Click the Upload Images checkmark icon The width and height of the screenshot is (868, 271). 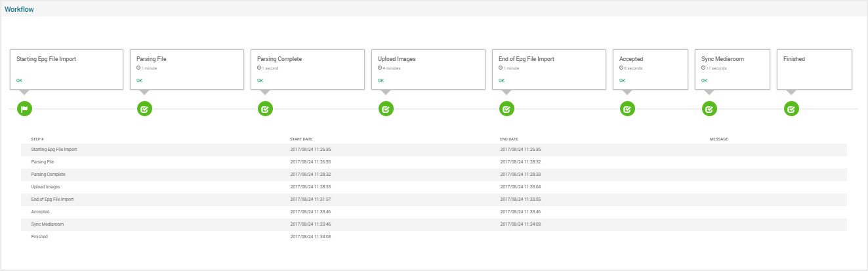point(386,109)
